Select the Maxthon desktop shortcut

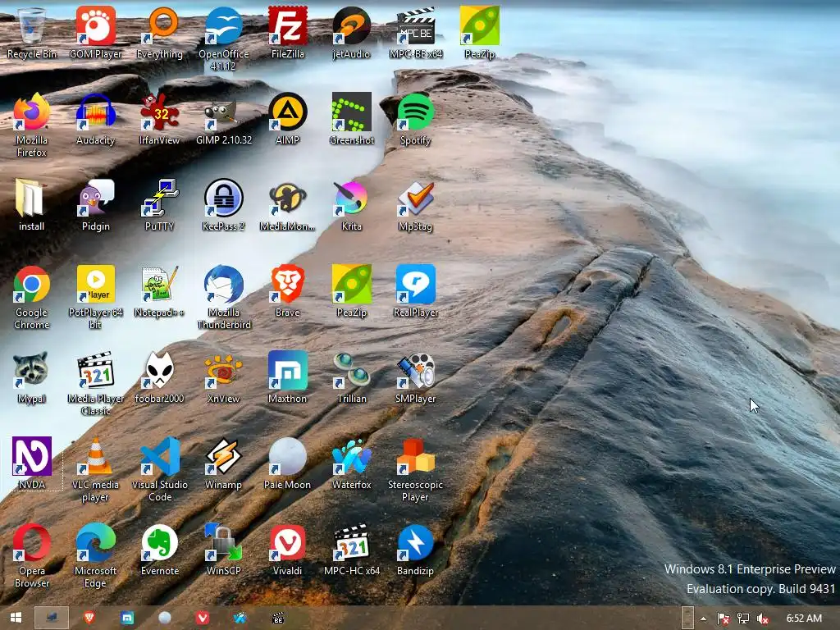pyautogui.click(x=288, y=377)
